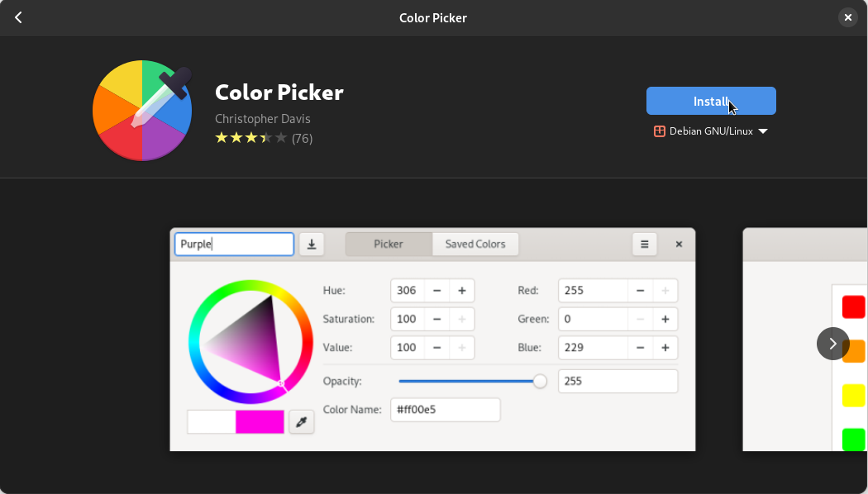Open the hamburger menu in the screenshot
This screenshot has width=868, height=494.
click(644, 244)
